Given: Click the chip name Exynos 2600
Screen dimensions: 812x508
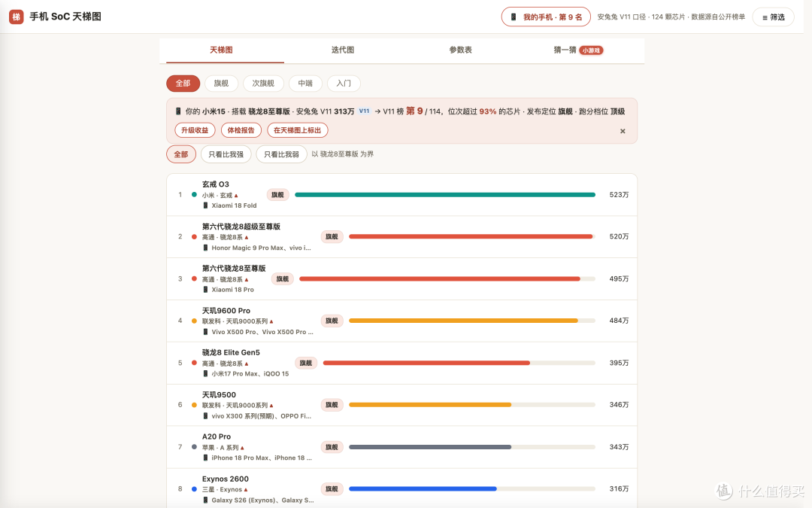Looking at the screenshot, I should tap(226, 479).
